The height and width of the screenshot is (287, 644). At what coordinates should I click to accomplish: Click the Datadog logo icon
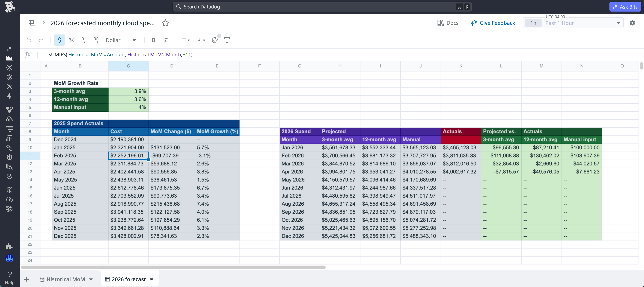pyautogui.click(x=10, y=7)
